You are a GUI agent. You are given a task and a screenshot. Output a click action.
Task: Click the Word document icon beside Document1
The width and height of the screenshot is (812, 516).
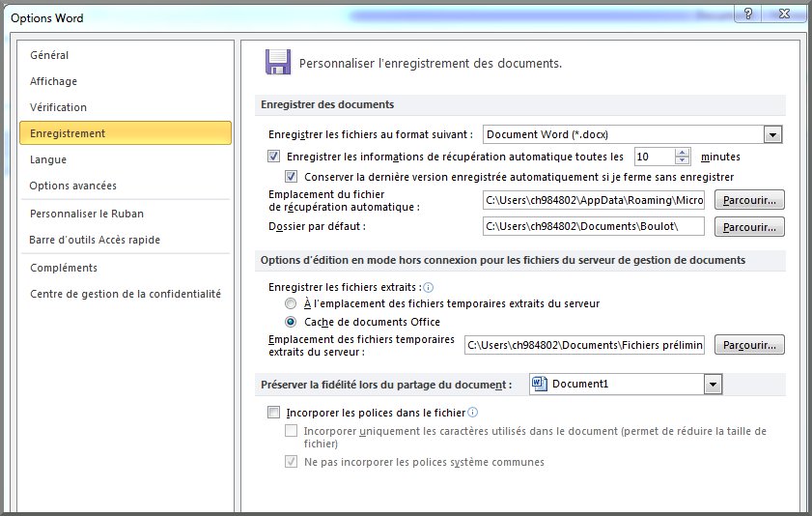click(x=540, y=385)
